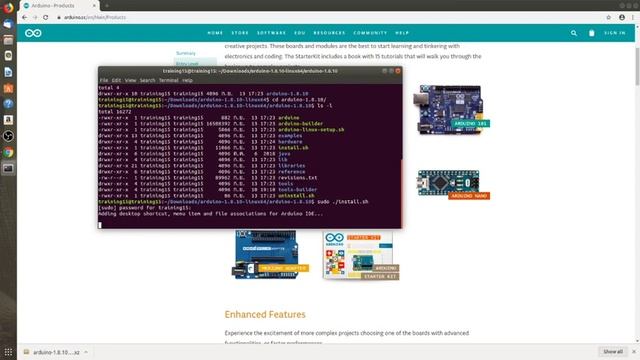Open HELP in the Arduino navigation

(x=402, y=33)
